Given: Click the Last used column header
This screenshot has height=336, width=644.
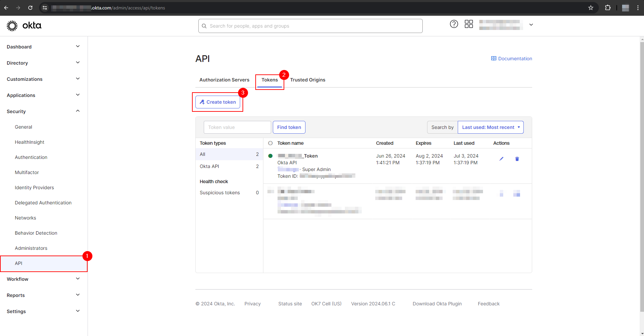Looking at the screenshot, I should (x=464, y=143).
